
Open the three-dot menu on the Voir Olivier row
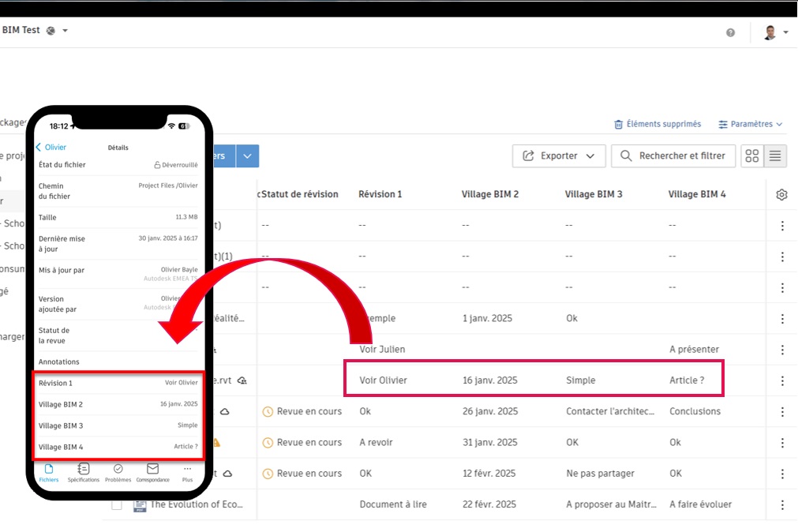coord(782,380)
